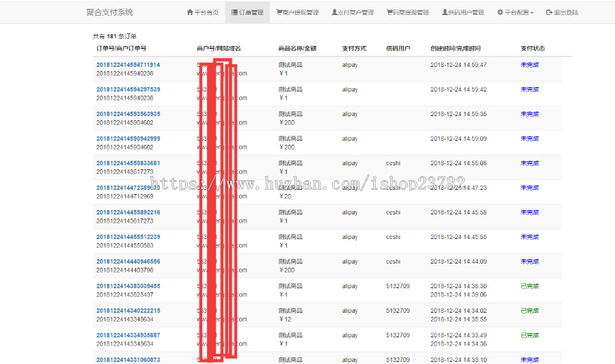The image size is (615, 364).
Task: Click ceshi user in 14:55:08 row
Action: 393,163
